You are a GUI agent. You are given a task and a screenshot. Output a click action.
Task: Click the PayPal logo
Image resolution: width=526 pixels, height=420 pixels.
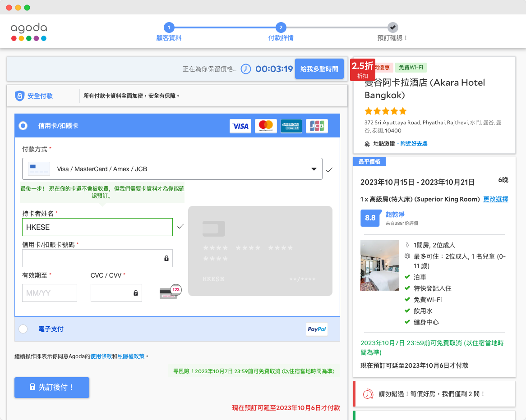[317, 329]
